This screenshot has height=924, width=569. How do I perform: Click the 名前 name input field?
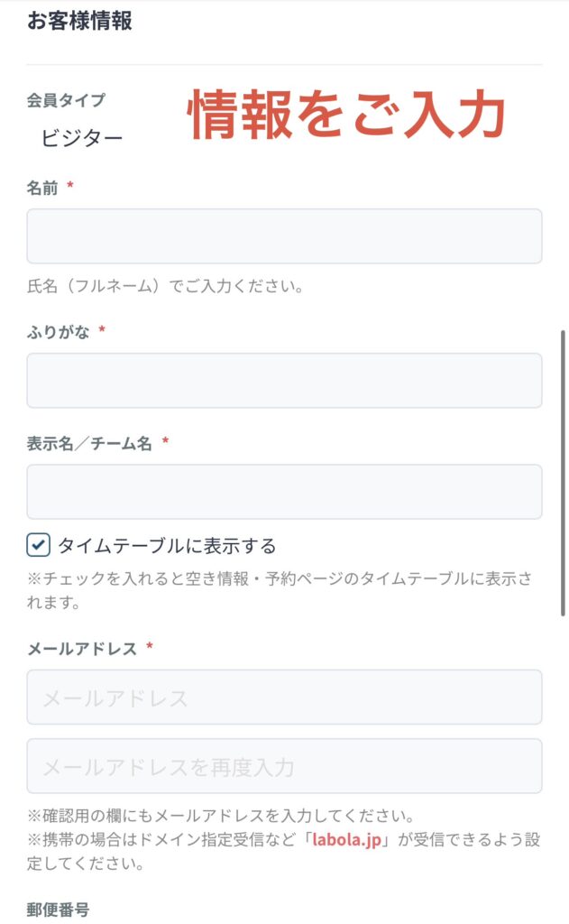[284, 236]
